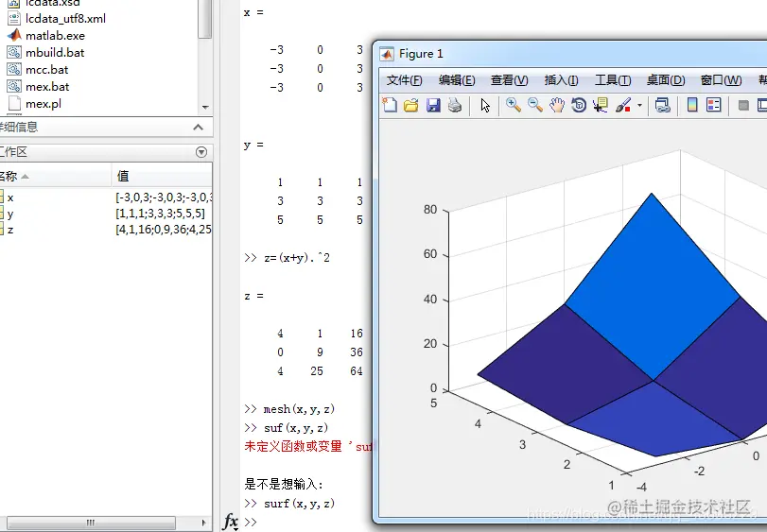
Task: Open the brush color dropdown arrow
Action: (639, 106)
